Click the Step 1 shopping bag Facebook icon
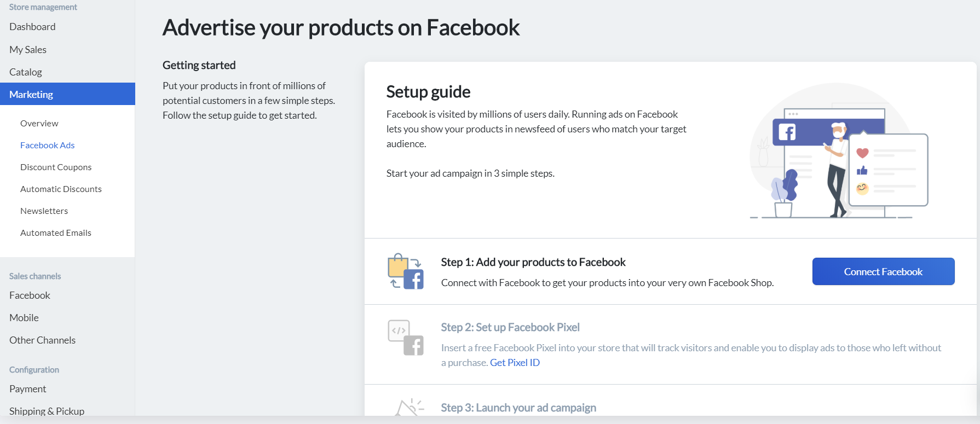Screen dimensions: 980x424 (x=405, y=271)
